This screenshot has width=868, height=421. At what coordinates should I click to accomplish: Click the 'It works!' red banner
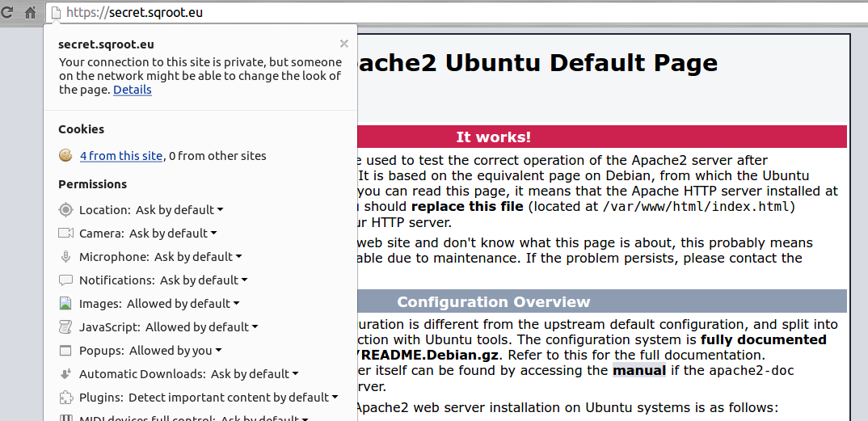pyautogui.click(x=602, y=137)
